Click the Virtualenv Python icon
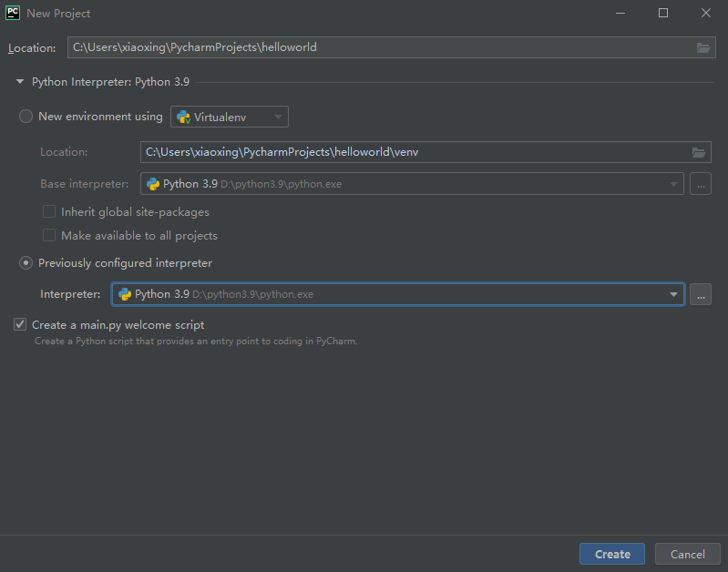Viewport: 728px width, 572px height. 183,117
